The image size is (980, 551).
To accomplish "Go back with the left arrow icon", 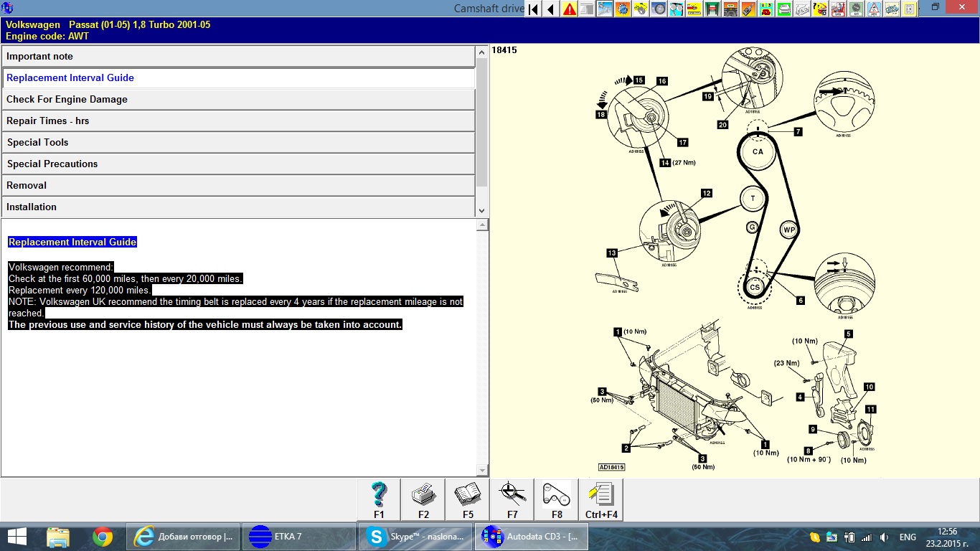I will click(x=551, y=9).
